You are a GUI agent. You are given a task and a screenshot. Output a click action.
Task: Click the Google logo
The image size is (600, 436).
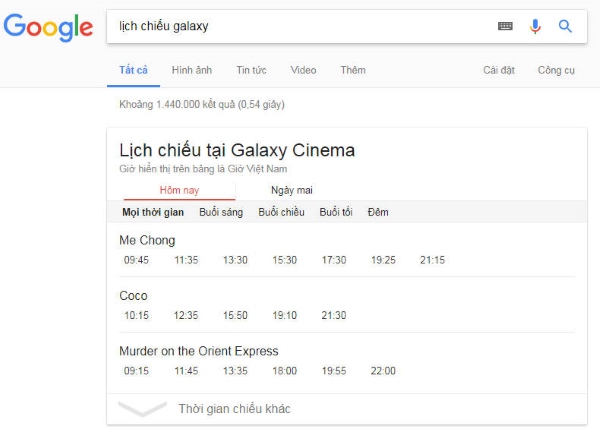[48, 27]
